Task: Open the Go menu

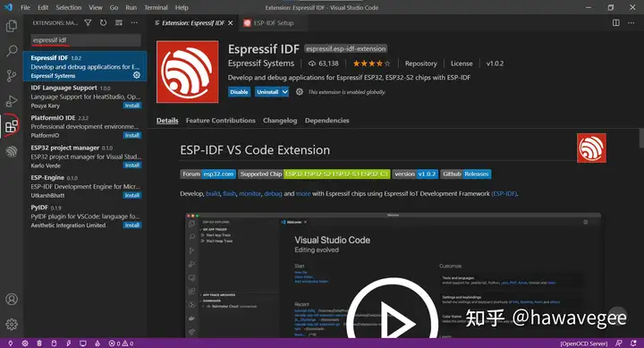Action: [x=114, y=7]
